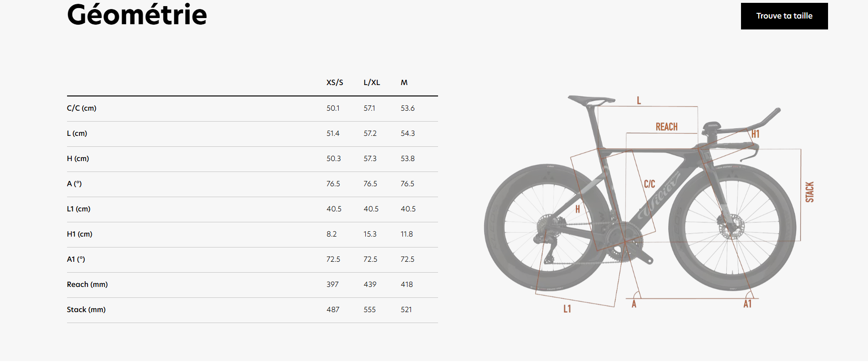The height and width of the screenshot is (362, 868).
Task: Click the 487 stack value cell
Action: click(332, 310)
